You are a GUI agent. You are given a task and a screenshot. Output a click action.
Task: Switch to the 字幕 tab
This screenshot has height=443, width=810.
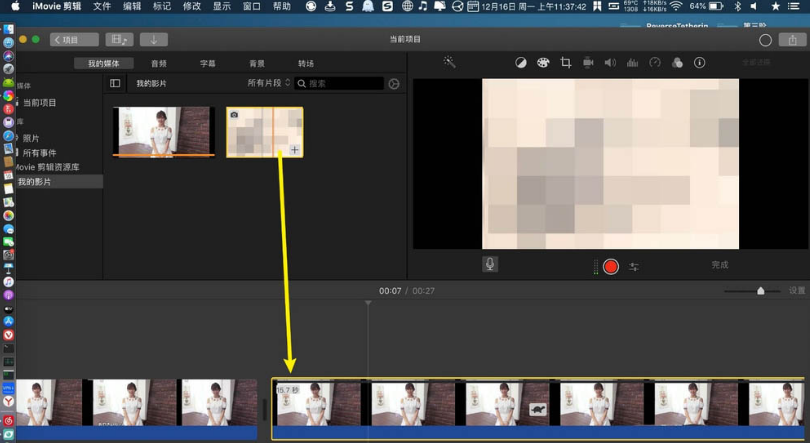click(208, 64)
